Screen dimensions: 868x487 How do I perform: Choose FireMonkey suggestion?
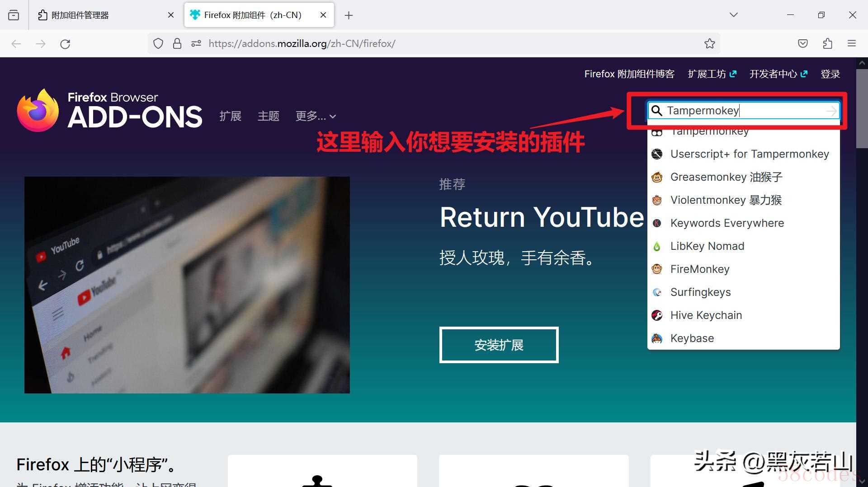(x=743, y=269)
